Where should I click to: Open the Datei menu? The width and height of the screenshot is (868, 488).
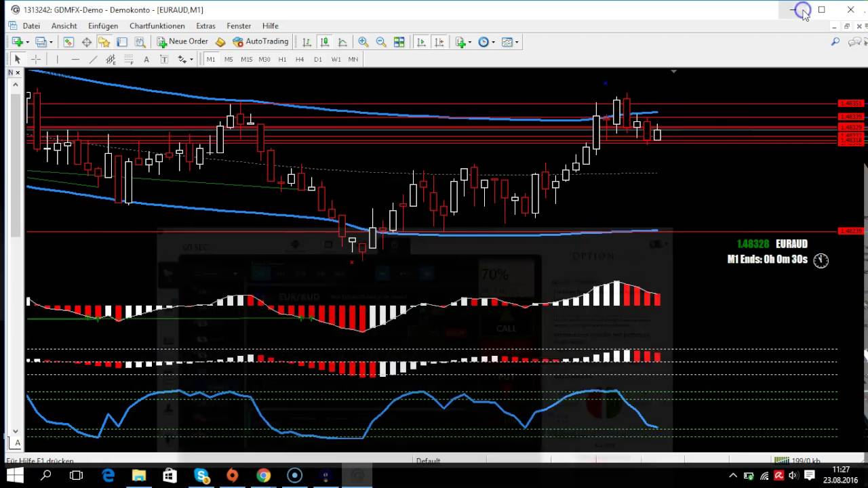31,26
